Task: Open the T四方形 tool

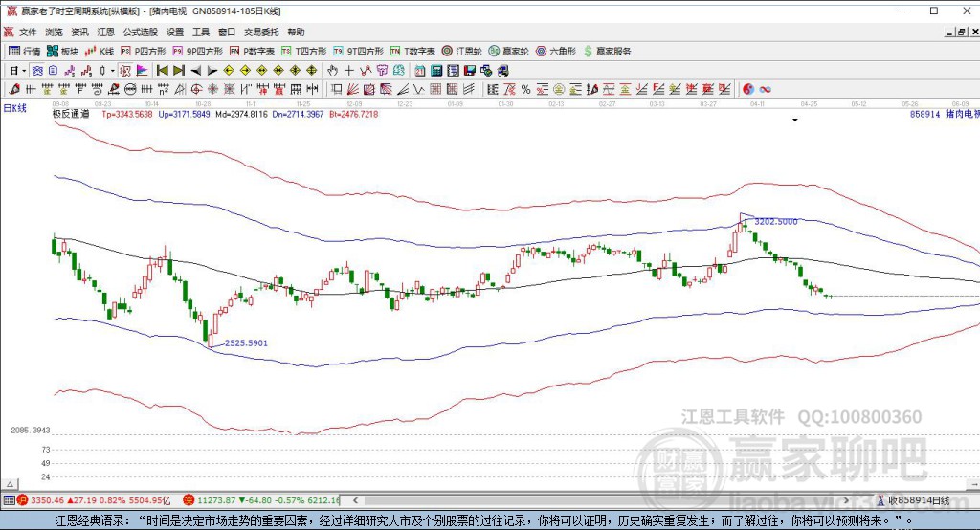Action: [x=304, y=52]
